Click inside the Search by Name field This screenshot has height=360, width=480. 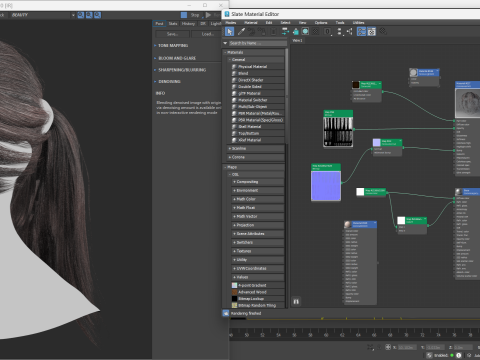coord(257,43)
